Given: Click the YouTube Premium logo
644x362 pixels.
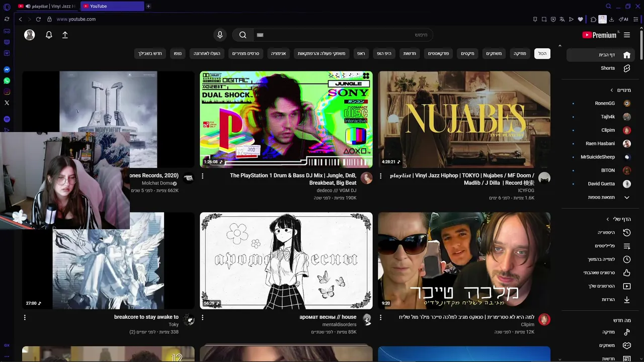Looking at the screenshot, I should click(x=599, y=35).
